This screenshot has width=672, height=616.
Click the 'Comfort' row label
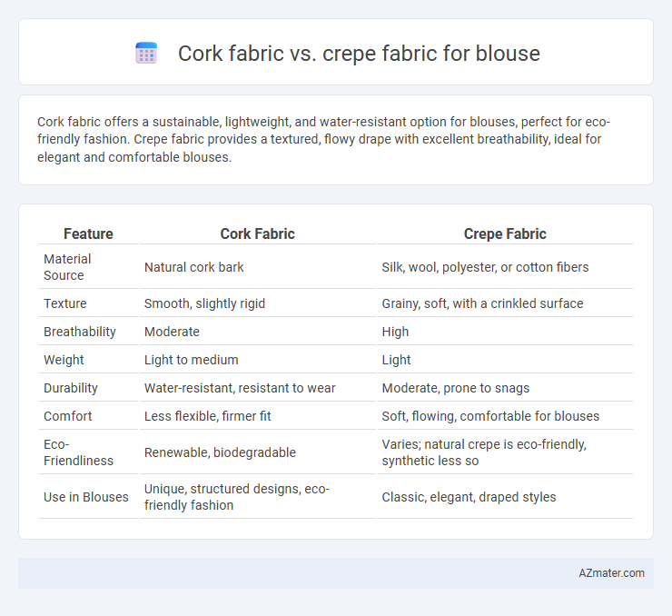click(68, 416)
